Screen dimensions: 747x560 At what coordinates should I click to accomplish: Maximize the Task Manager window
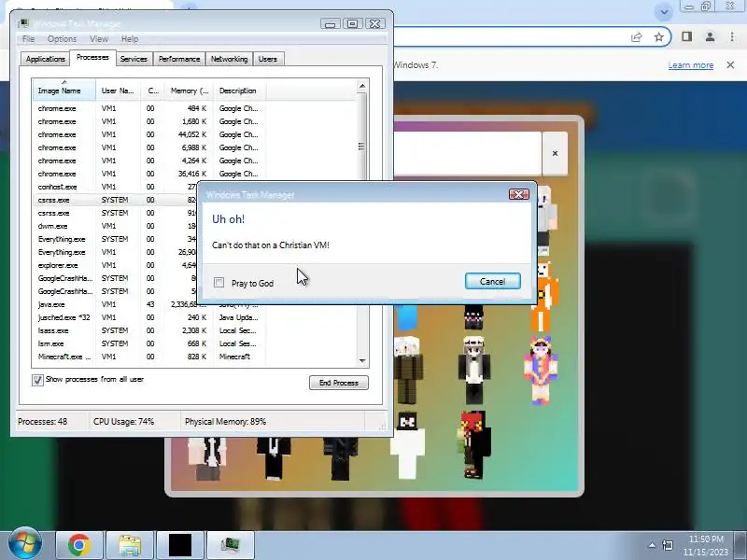(352, 24)
